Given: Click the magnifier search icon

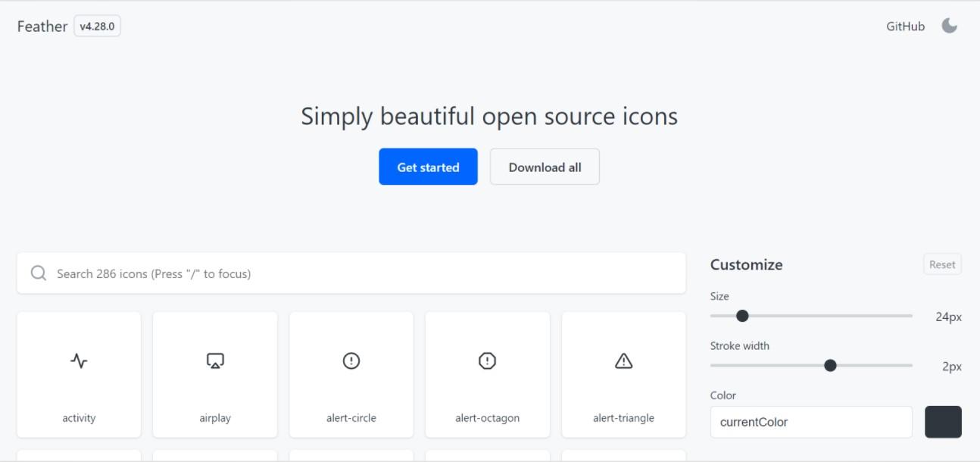Looking at the screenshot, I should (39, 273).
